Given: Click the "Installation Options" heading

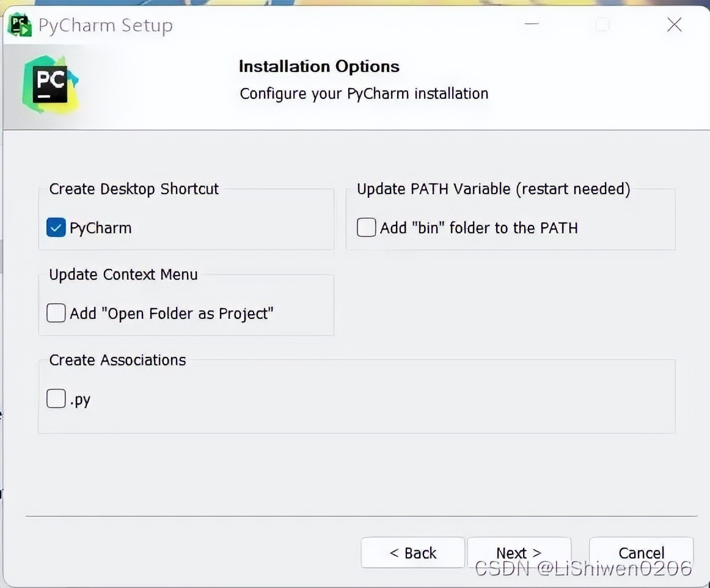Looking at the screenshot, I should coord(319,67).
